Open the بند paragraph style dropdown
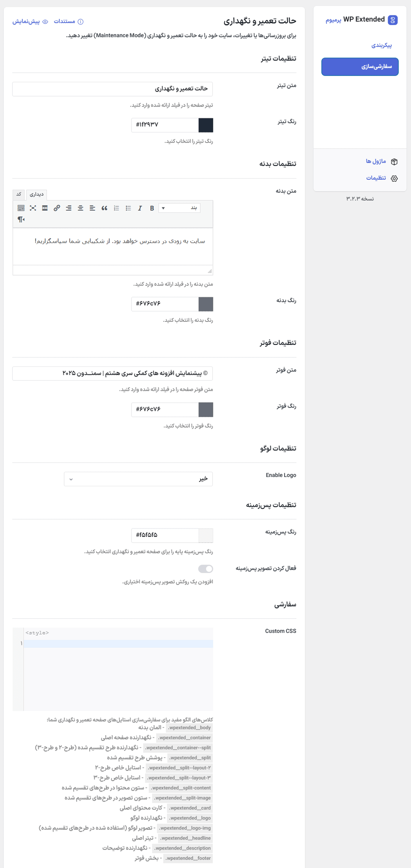This screenshot has width=411, height=868. [180, 208]
